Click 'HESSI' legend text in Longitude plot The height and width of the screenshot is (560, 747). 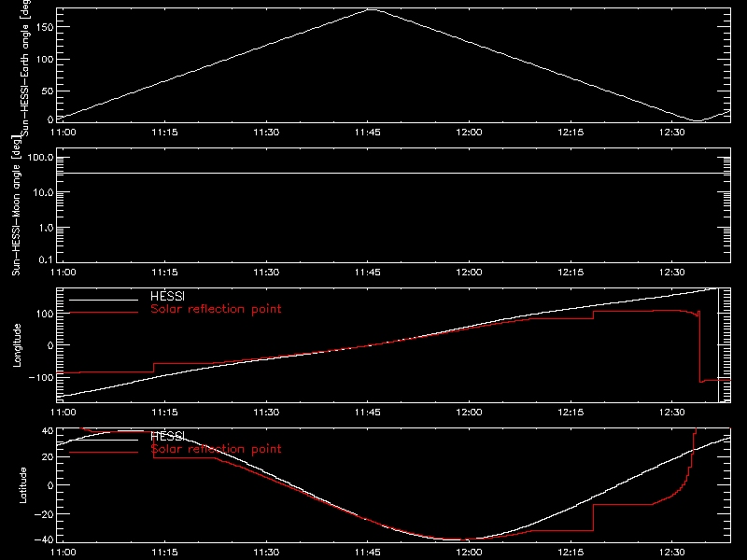168,297
